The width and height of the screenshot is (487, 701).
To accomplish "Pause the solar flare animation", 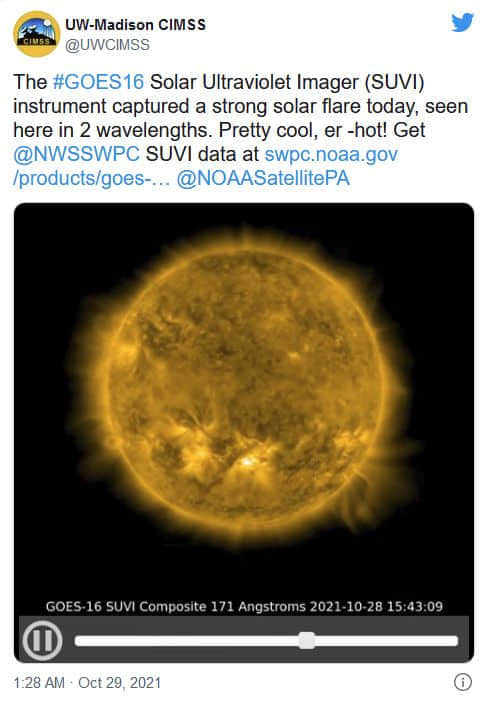I will click(x=42, y=641).
